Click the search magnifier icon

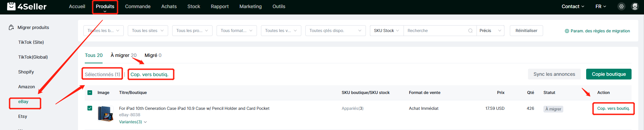470,31
